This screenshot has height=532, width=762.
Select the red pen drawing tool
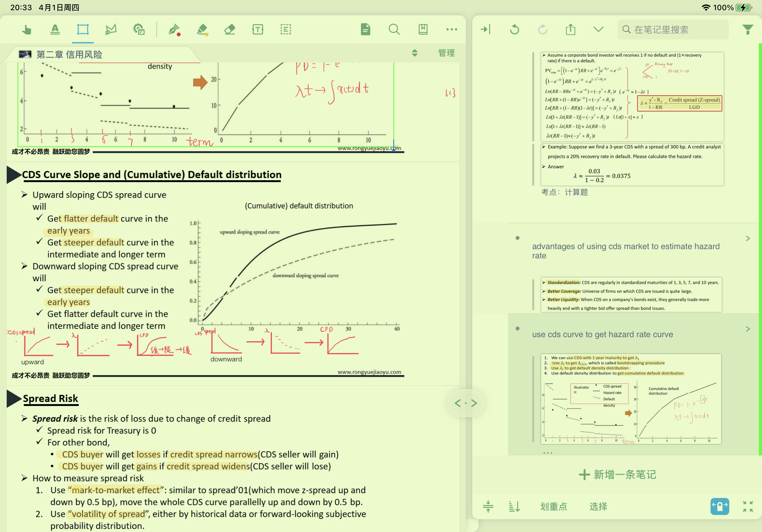[174, 30]
